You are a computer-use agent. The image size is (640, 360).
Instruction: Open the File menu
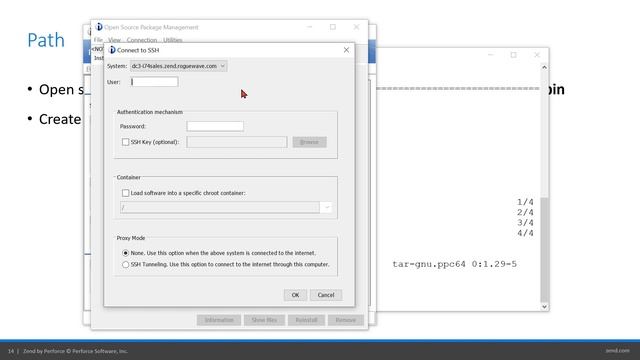coord(98,40)
